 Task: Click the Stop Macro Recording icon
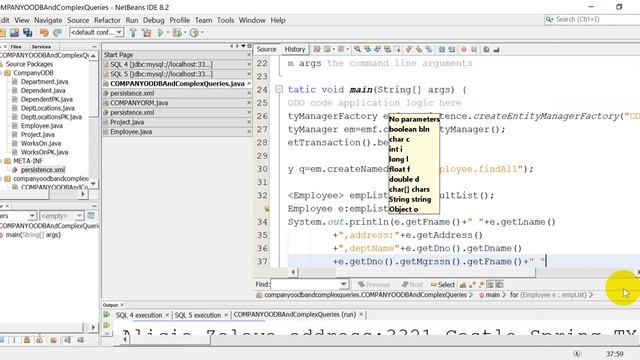474,49
